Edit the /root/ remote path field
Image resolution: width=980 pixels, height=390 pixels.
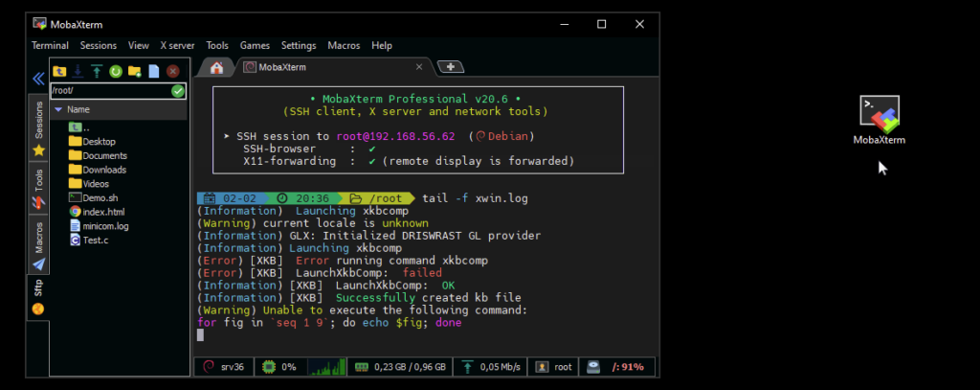[x=111, y=91]
